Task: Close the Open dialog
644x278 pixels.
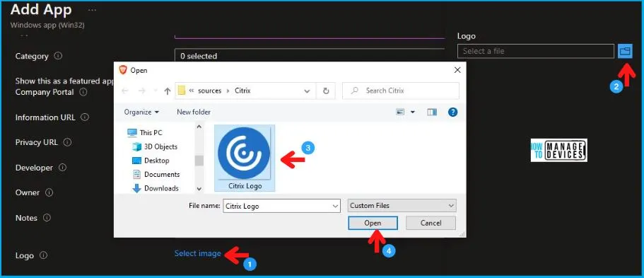Action: pyautogui.click(x=457, y=70)
